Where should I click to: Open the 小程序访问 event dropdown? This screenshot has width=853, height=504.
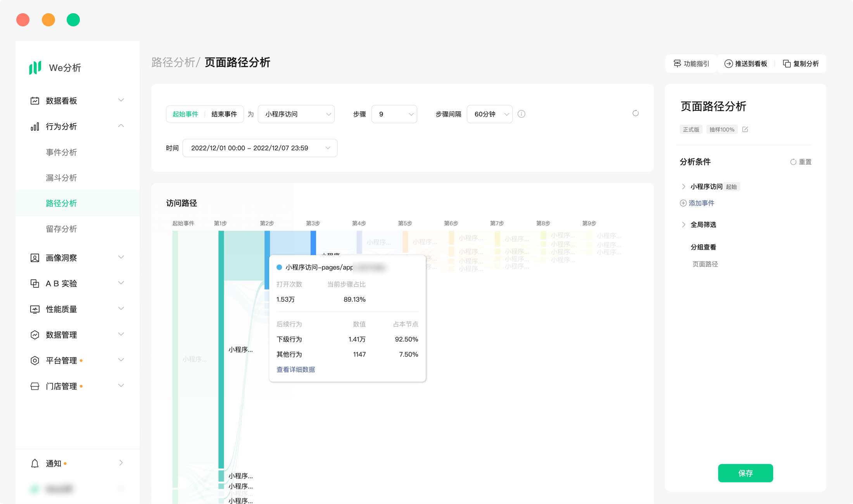click(296, 114)
